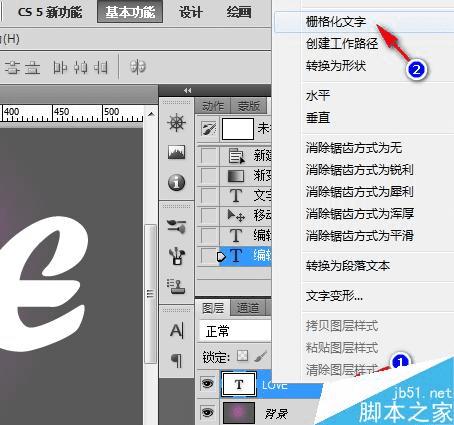Open 文字变形... dialog from menu
This screenshot has height=425, width=454.
click(334, 296)
